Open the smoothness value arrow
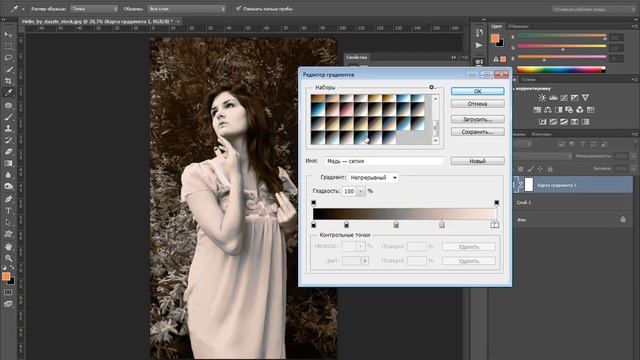The width and height of the screenshot is (640, 360). 361,191
